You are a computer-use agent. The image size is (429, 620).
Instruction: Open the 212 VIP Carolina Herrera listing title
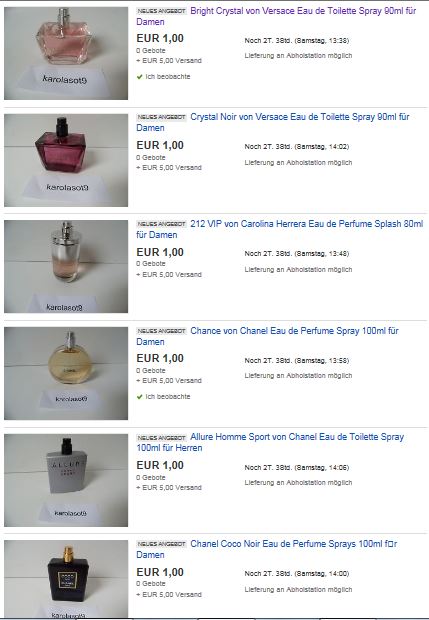(x=280, y=229)
